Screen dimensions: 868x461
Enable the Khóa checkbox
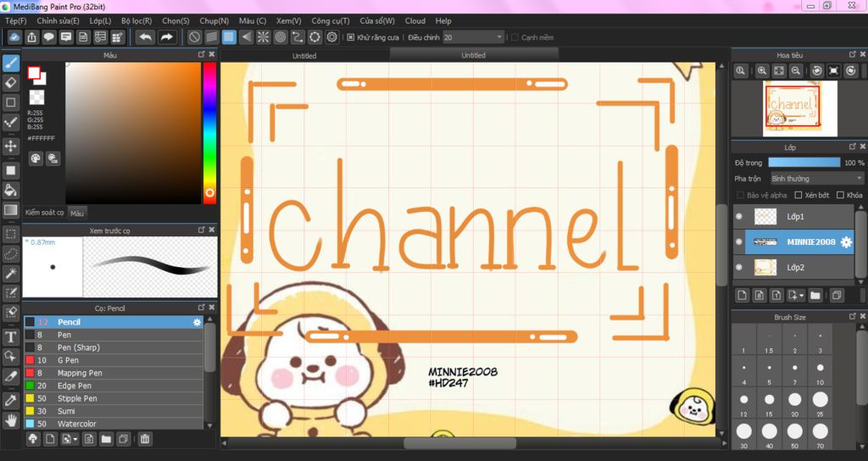(840, 195)
